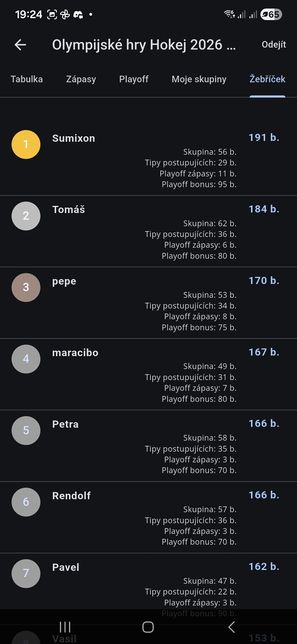297x644 pixels.
Task: Tap battery indicator in status bar
Action: [x=271, y=14]
